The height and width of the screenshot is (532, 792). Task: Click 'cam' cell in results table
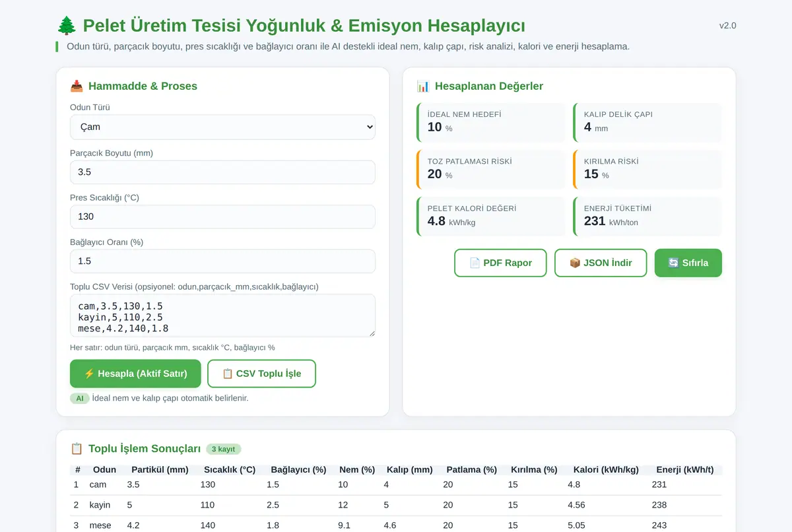pyautogui.click(x=98, y=484)
